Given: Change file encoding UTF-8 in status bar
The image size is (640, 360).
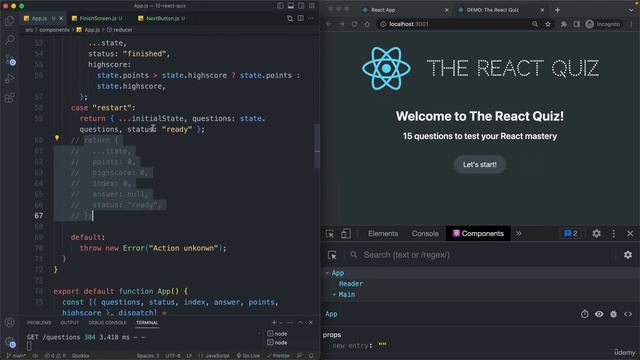Looking at the screenshot, I should pos(173,356).
